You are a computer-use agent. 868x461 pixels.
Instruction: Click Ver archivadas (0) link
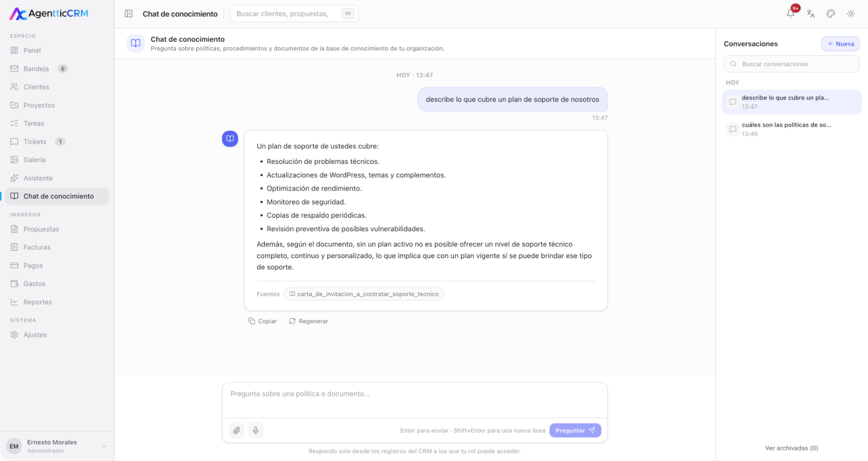[792, 449]
